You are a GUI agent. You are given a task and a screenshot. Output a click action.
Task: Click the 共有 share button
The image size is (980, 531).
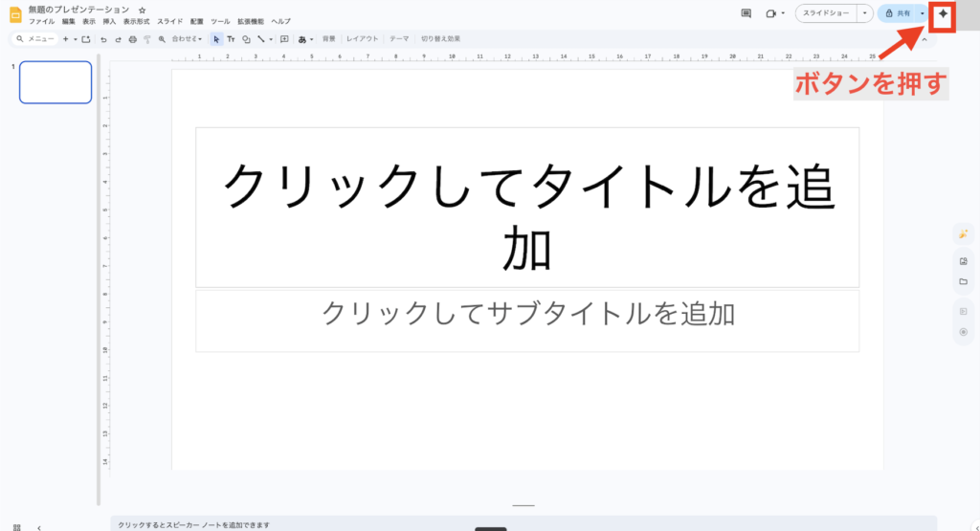tap(898, 13)
